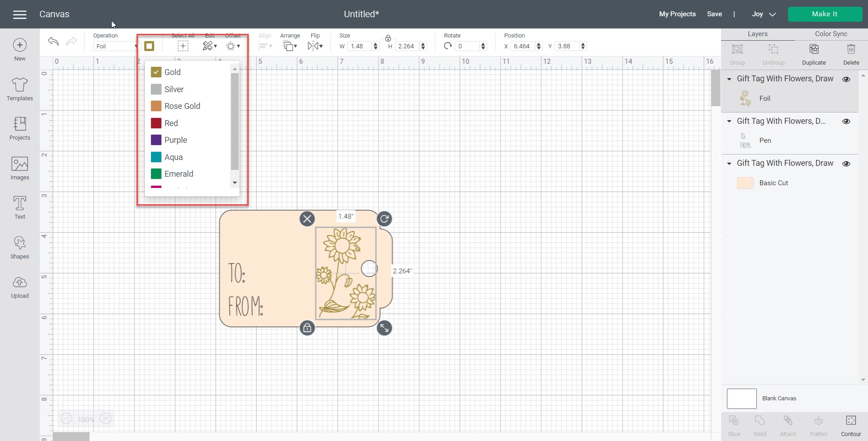
Task: Click the rotate handle on selected flower
Action: [384, 219]
